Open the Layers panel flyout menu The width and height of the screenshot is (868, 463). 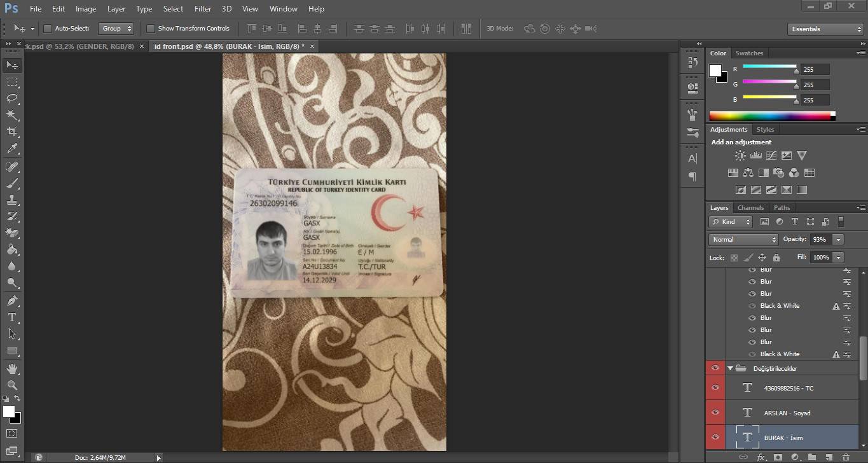(x=861, y=208)
